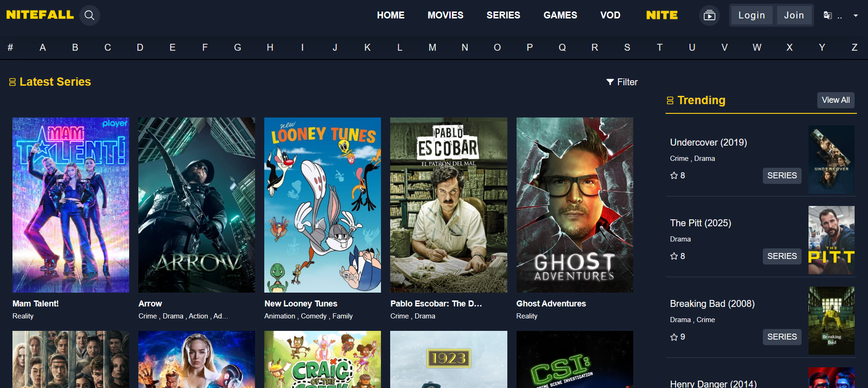Image resolution: width=868 pixels, height=388 pixels.
Task: Go to the HOME menu
Action: [391, 15]
